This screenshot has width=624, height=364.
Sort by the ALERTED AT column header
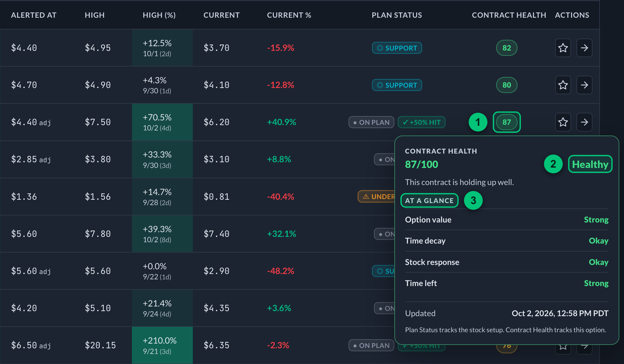click(34, 15)
